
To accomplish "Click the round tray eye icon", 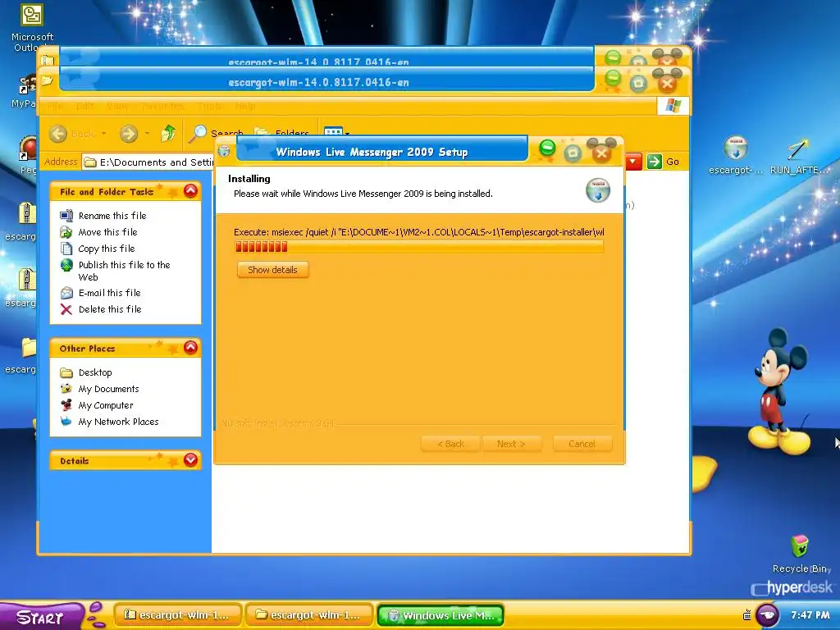I will pos(767,615).
